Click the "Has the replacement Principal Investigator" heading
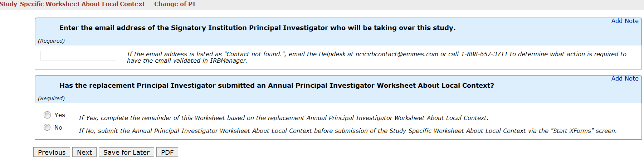The height and width of the screenshot is (159, 644). click(x=277, y=86)
